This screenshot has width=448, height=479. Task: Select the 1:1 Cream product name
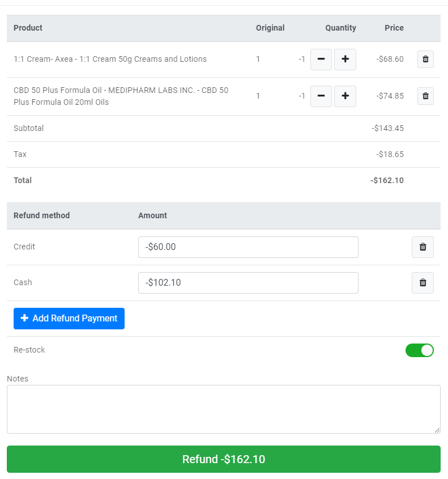pyautogui.click(x=110, y=59)
